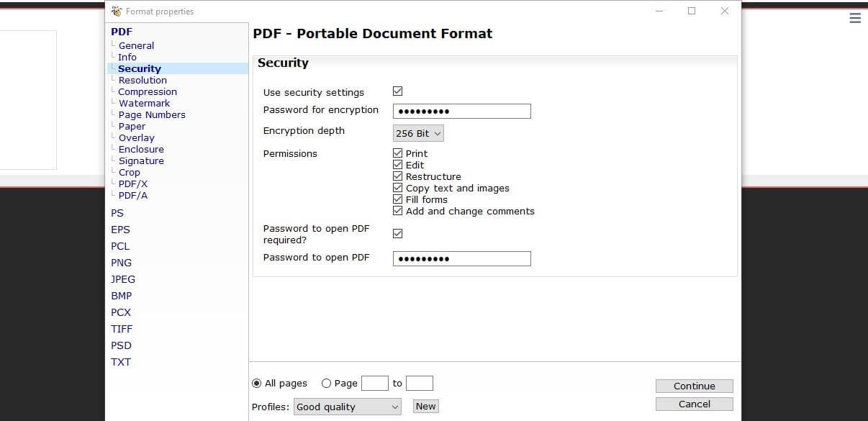Uncheck Use security settings checkbox
868x421 pixels.
(397, 91)
